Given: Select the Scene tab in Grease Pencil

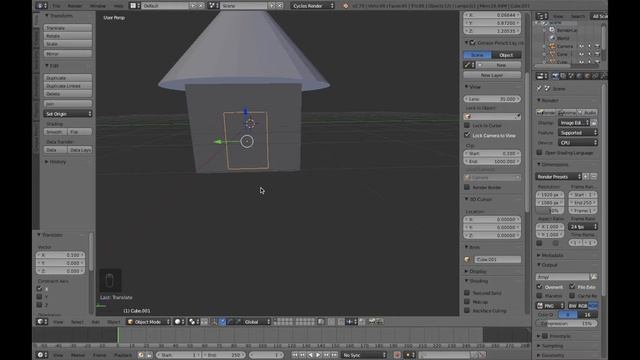Looking at the screenshot, I should (x=477, y=55).
